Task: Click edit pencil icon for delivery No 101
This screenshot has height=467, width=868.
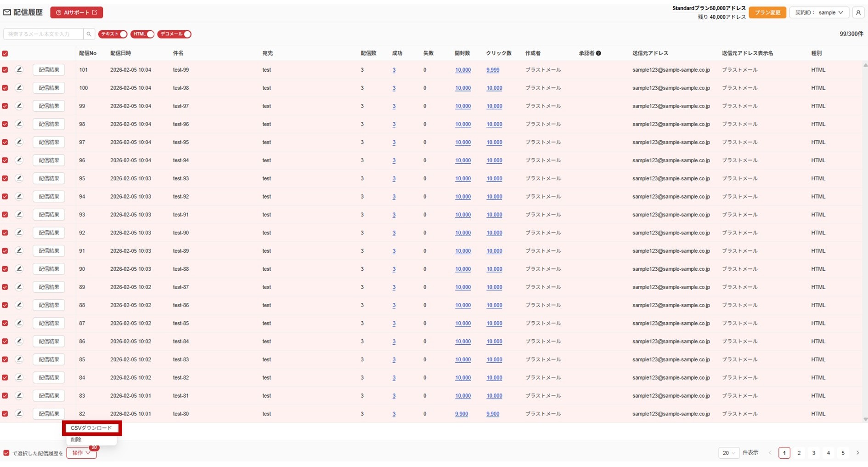Action: [19, 70]
